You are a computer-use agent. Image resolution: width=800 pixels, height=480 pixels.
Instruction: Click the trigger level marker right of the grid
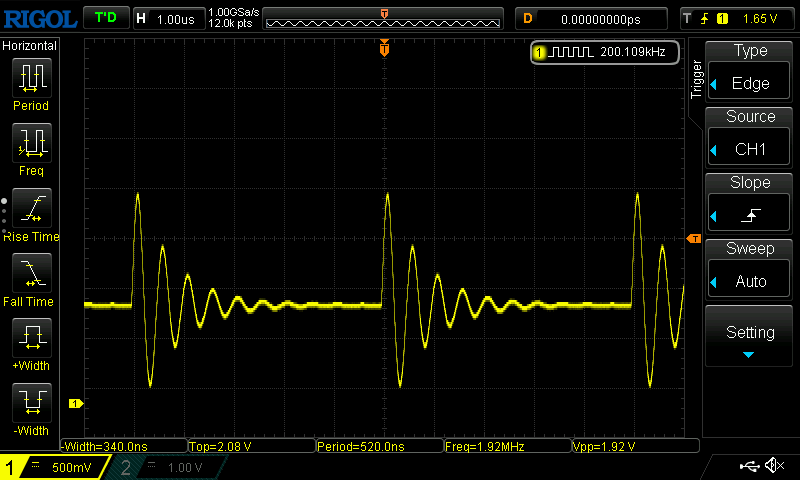694,239
